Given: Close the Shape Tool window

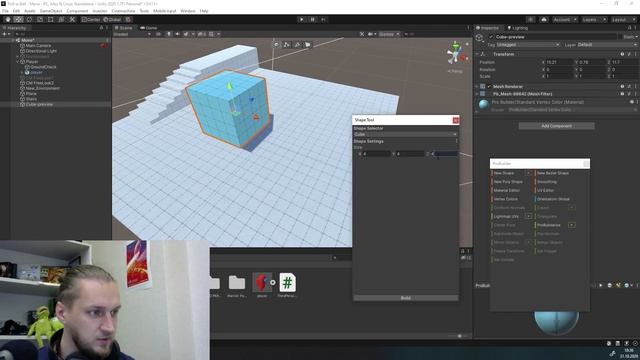Looking at the screenshot, I should point(456,120).
